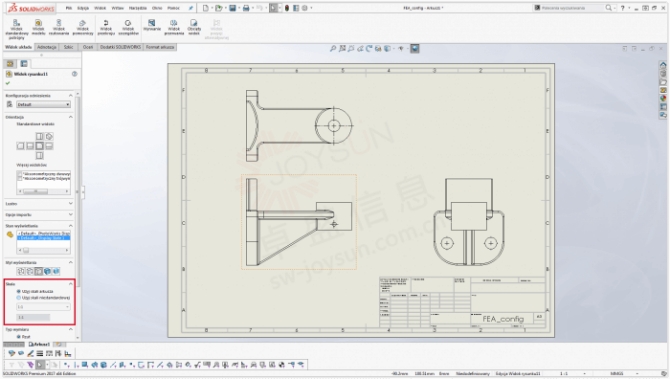Switch to the Adnotacja tab
This screenshot has height=379, width=670.
pyautogui.click(x=47, y=47)
